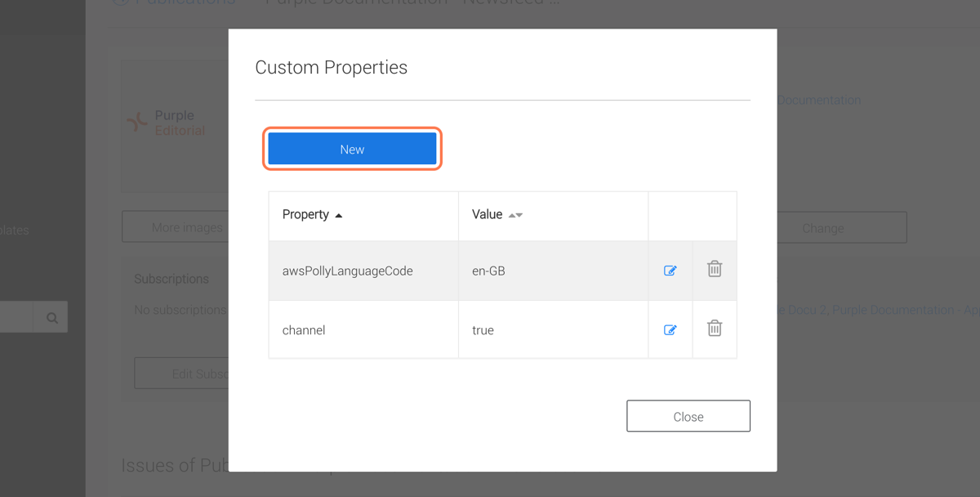980x497 pixels.
Task: Select the true value cell
Action: click(554, 329)
